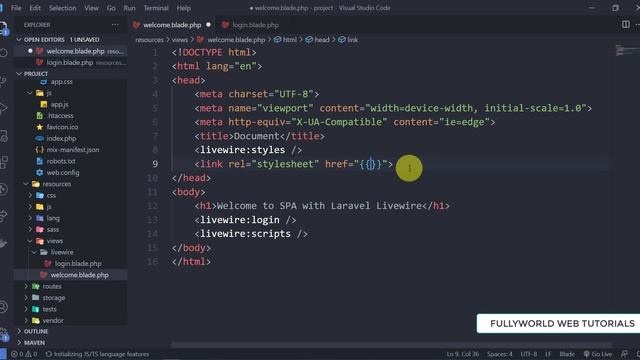The image size is (640, 360).
Task: Open the Terminal menu
Action: tap(156, 8)
